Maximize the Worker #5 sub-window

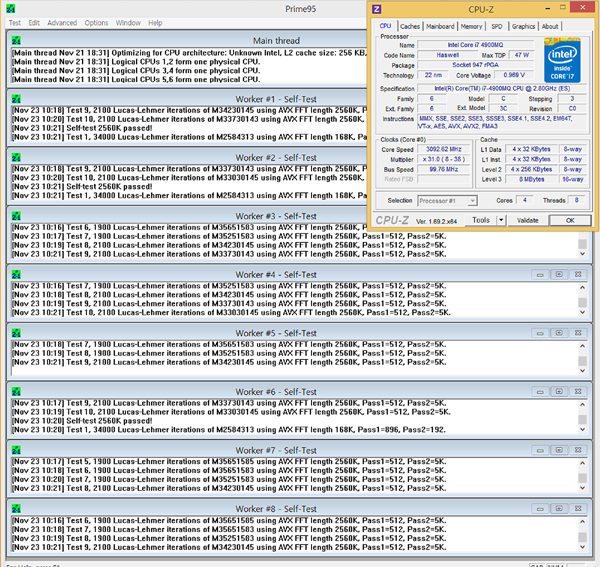[x=559, y=333]
